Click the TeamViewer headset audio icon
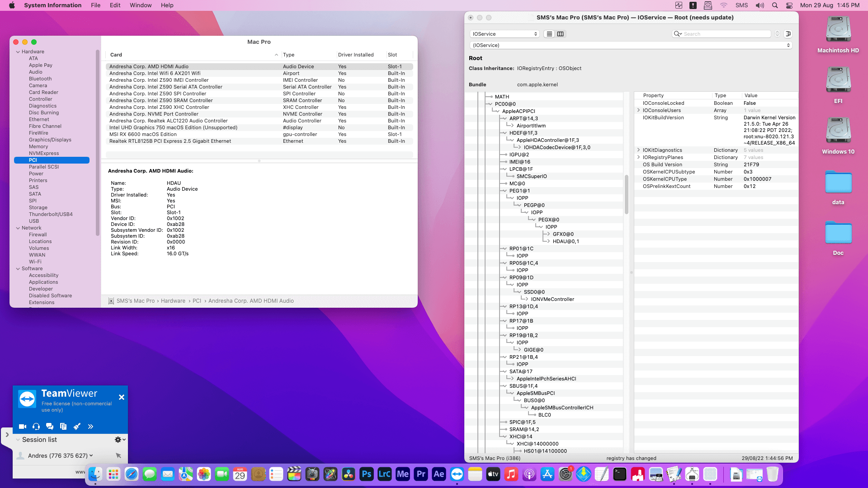 [36, 427]
